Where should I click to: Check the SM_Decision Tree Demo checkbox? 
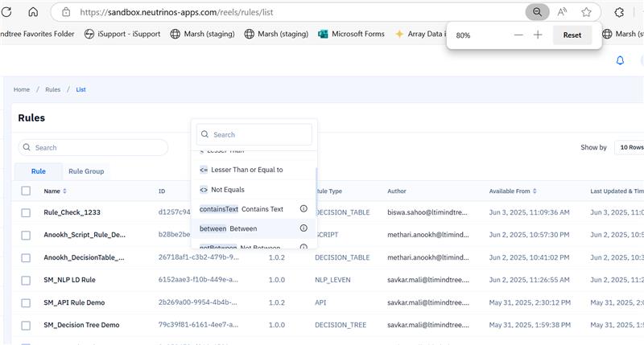coord(26,326)
